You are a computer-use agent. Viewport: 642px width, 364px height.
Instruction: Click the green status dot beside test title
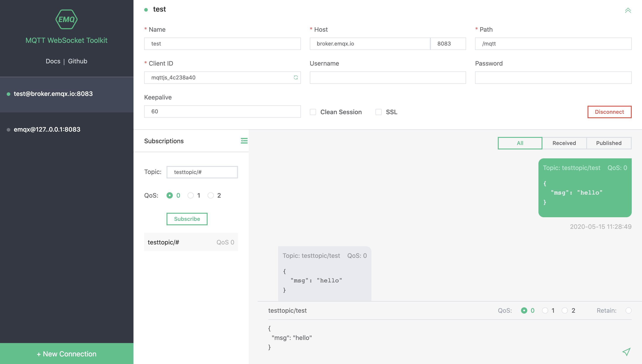[x=146, y=10]
